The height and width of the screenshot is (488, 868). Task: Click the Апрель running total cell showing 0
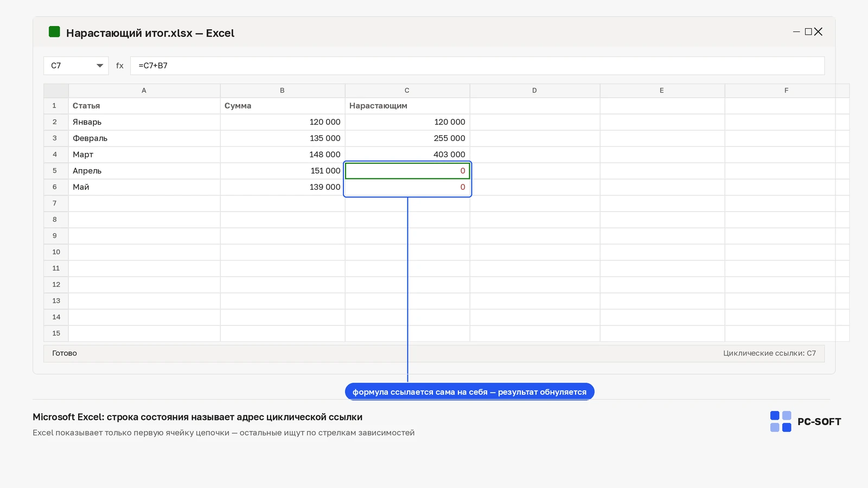[x=407, y=171]
